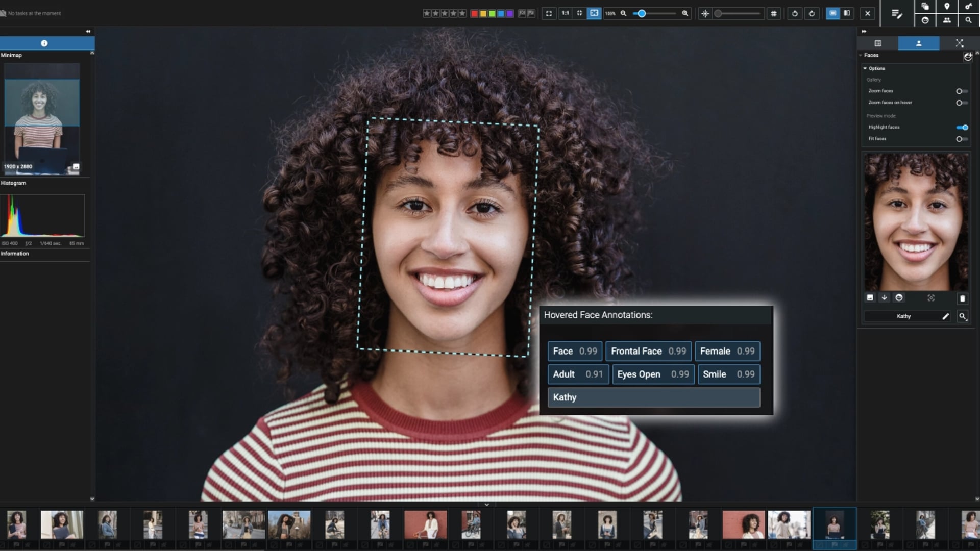Open the face icon in top-right grid

pyautogui.click(x=925, y=20)
